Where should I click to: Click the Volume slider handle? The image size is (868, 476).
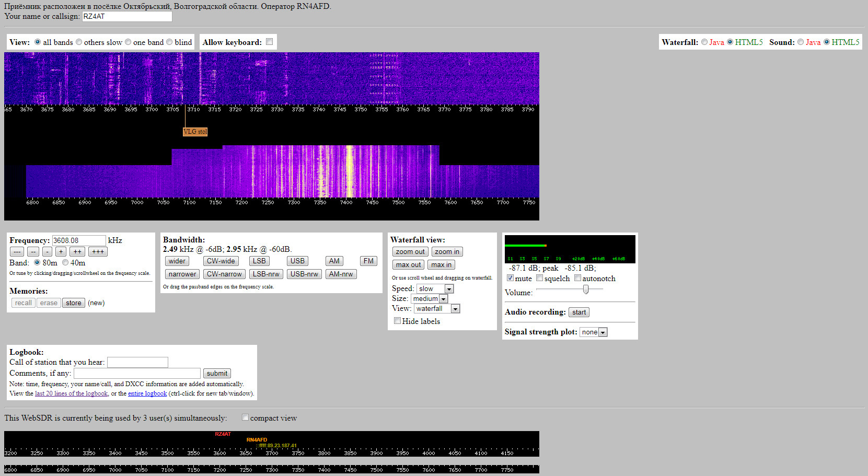pos(586,289)
